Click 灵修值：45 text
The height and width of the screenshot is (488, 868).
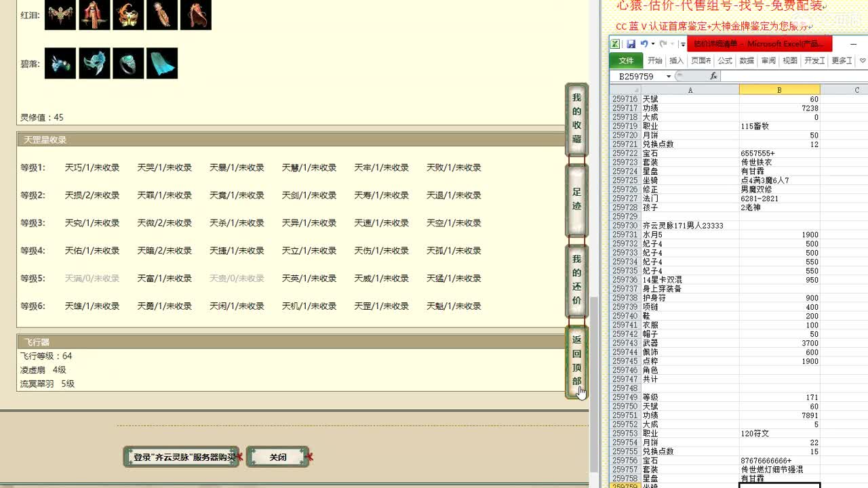(42, 117)
